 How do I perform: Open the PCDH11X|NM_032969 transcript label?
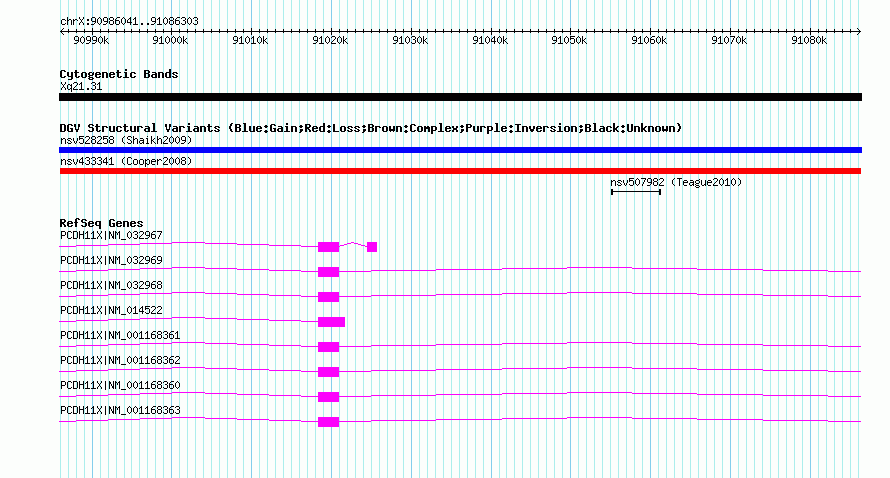(x=111, y=261)
